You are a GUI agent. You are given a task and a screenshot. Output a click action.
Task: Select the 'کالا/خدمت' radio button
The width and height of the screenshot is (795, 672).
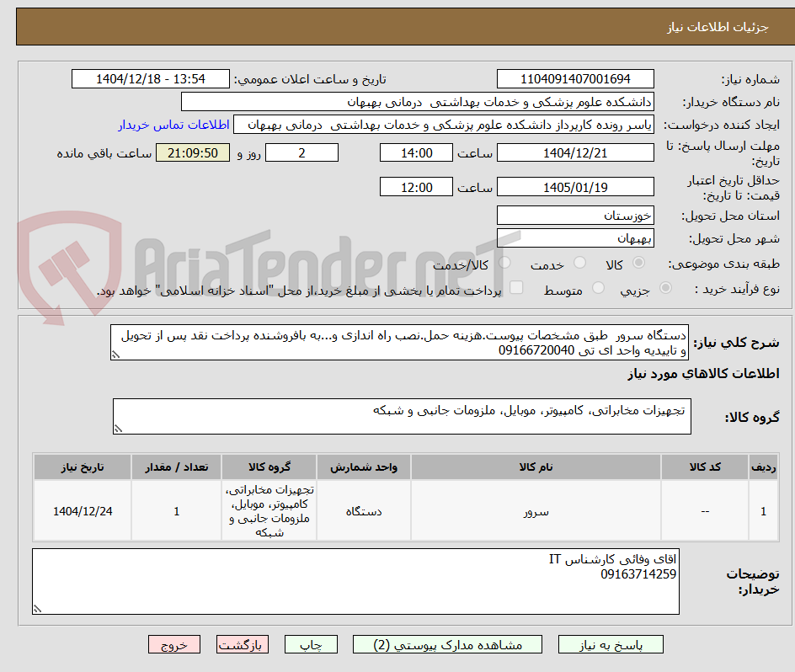point(504,263)
